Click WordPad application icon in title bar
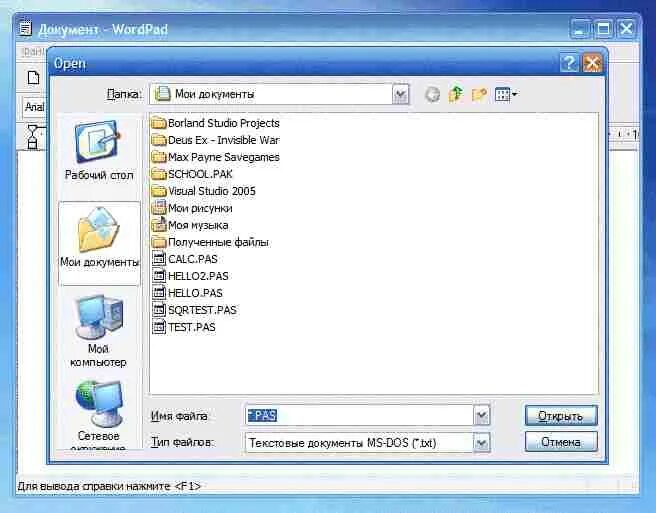Screen dimensions: 656x513 26,29
